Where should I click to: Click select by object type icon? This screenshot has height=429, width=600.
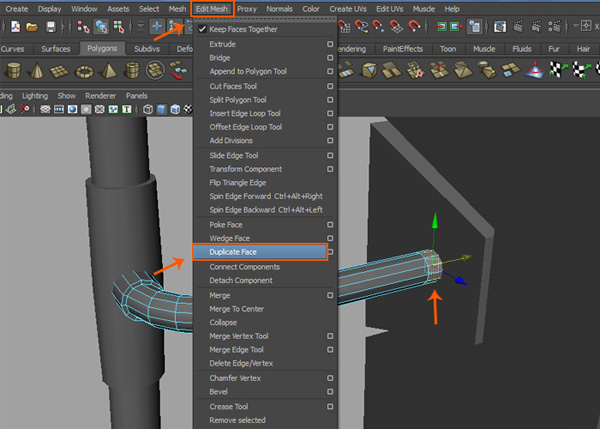[x=101, y=26]
